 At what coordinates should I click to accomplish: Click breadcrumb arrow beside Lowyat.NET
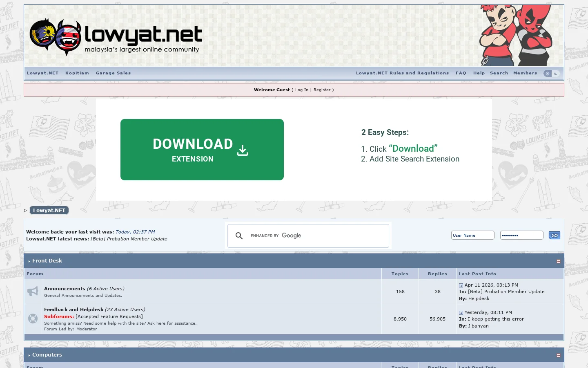[x=25, y=211]
